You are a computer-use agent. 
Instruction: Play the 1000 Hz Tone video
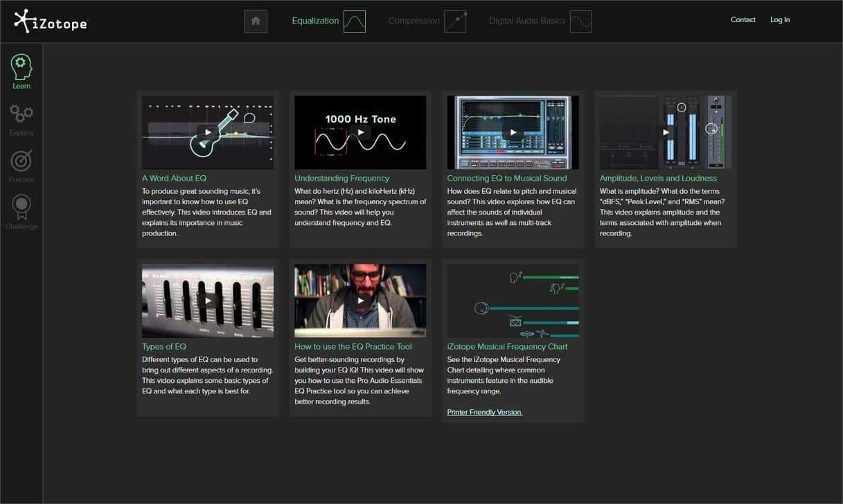pyautogui.click(x=360, y=132)
